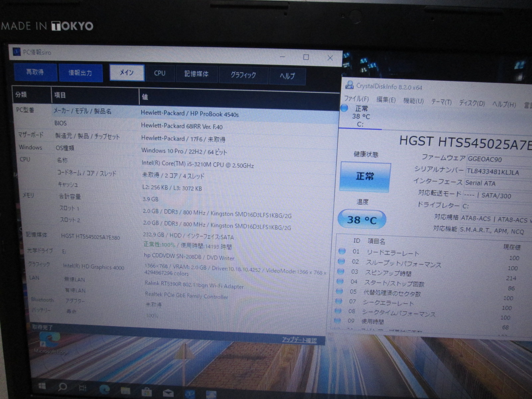
Task: Click the 項目名 column header in CrystalDiskInfo
Action: click(376, 241)
